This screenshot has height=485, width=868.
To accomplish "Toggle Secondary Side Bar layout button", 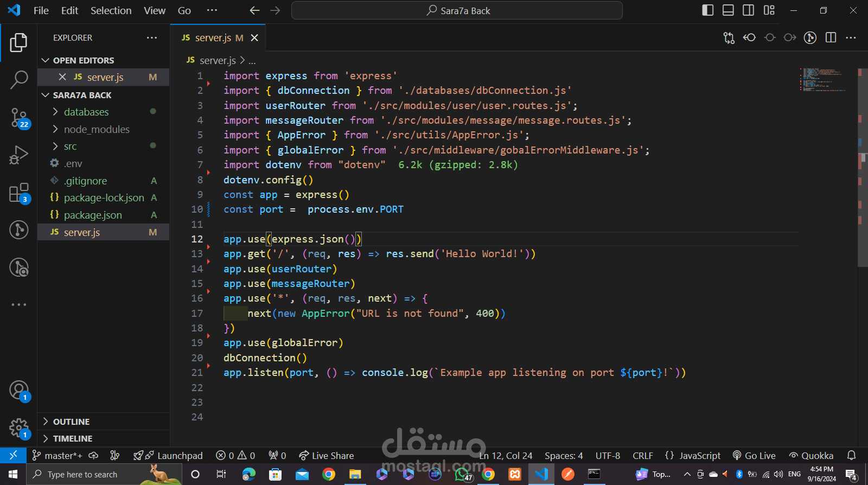I will pos(748,10).
